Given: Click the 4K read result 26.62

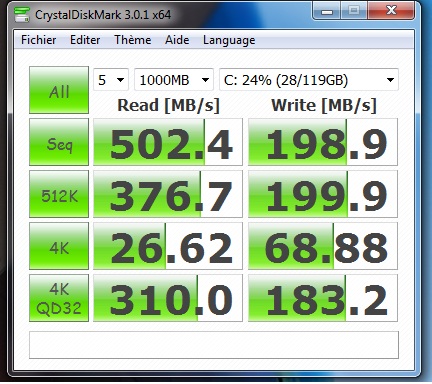Looking at the screenshot, I should 168,246.
